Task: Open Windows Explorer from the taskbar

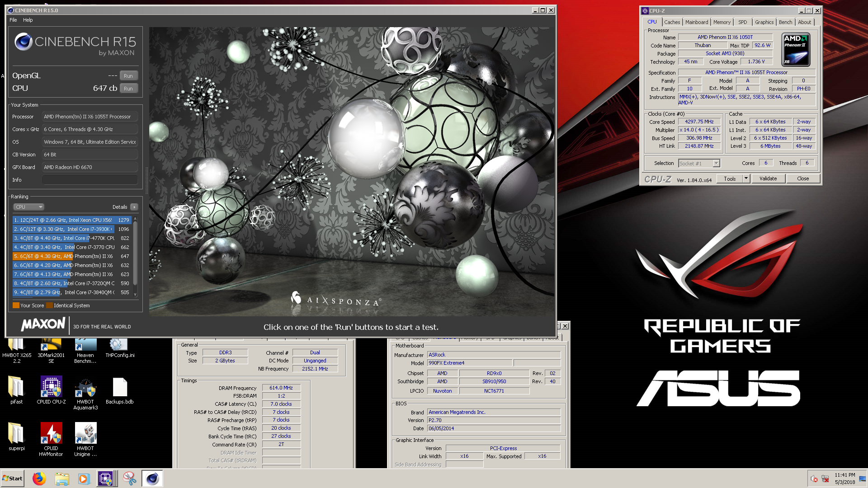Action: click(x=62, y=479)
